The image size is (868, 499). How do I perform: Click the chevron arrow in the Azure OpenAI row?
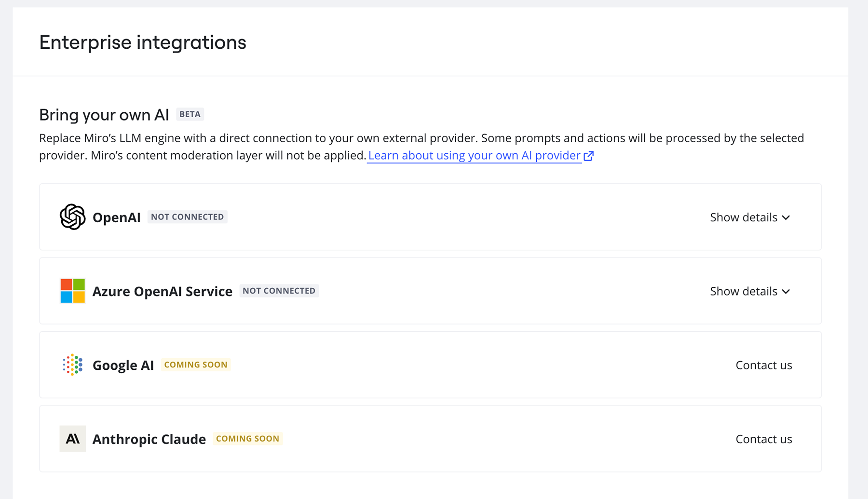[x=786, y=292]
